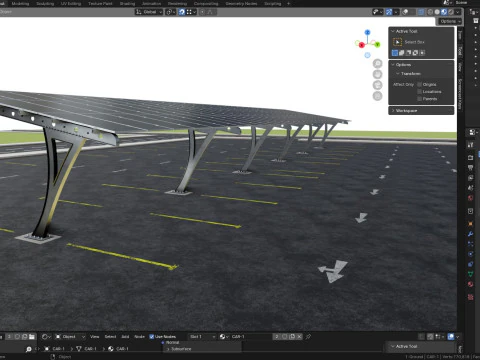This screenshot has width=480, height=360.
Task: Open the viewport Options dropdown
Action: [x=449, y=21]
